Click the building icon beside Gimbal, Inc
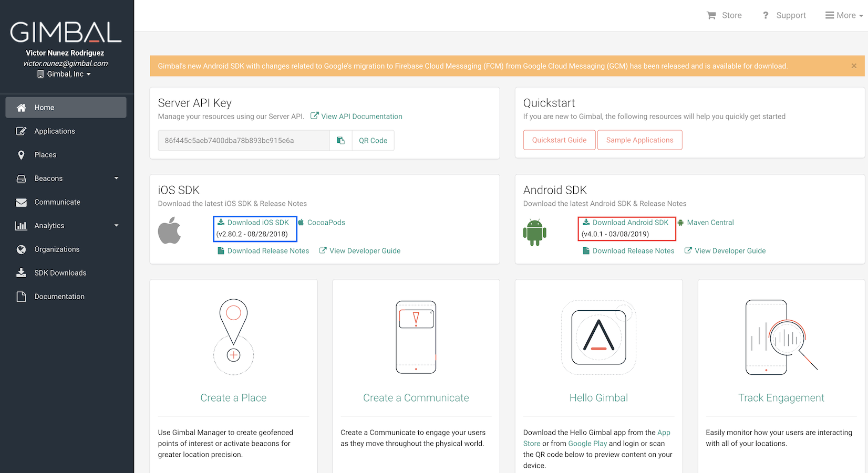Screen dimensions: 868x473 click(40, 74)
